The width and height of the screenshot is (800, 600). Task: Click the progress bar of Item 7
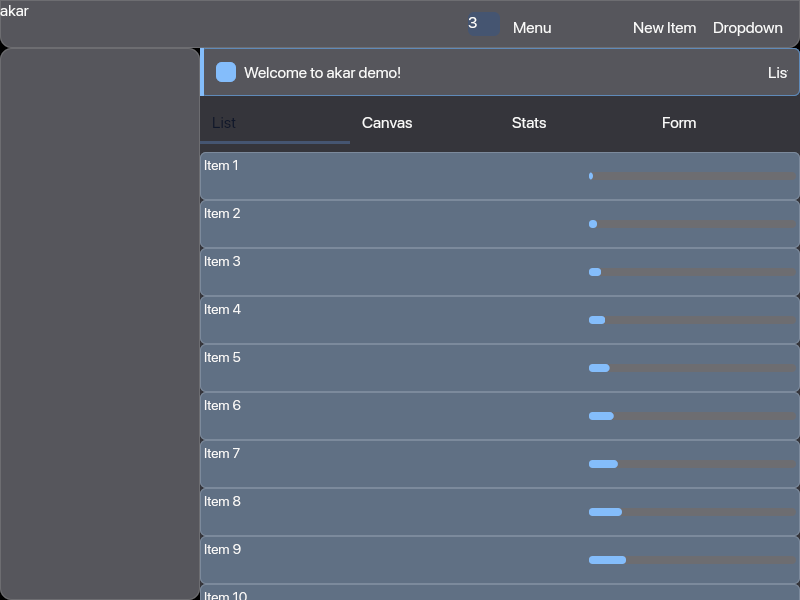click(x=692, y=464)
